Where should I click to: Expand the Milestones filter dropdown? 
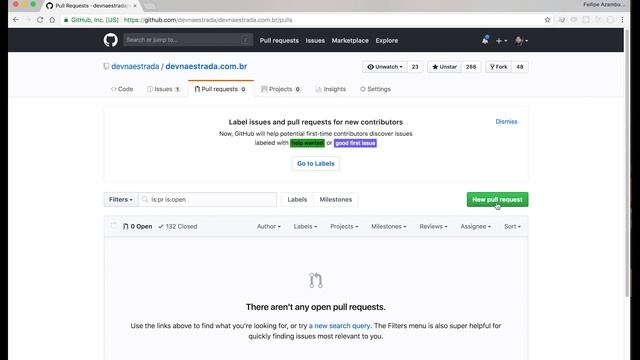389,227
